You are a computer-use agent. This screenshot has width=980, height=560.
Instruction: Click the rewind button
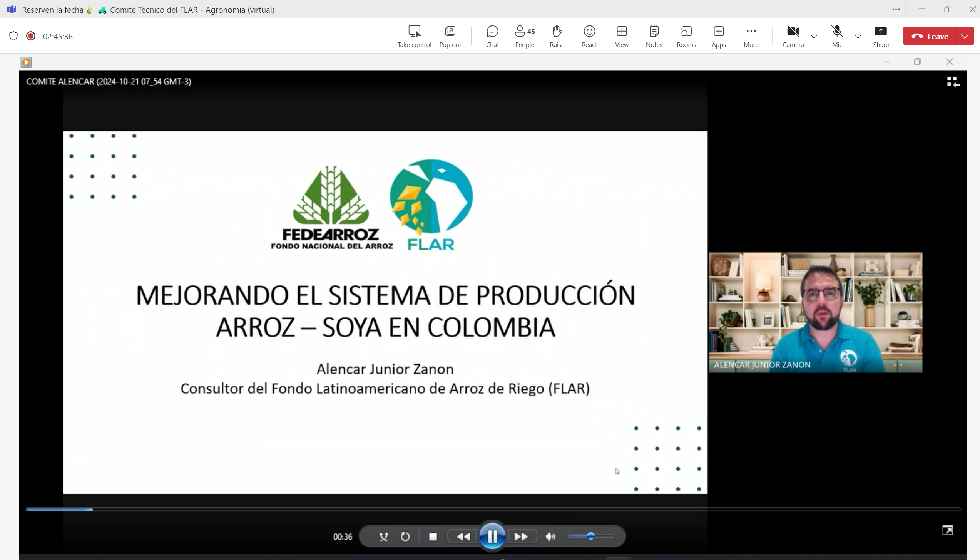pos(463,537)
